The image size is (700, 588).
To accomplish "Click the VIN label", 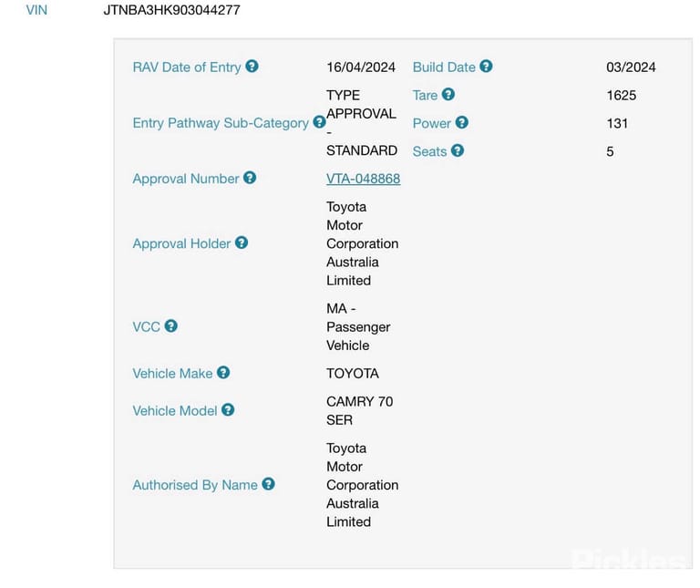I will (x=36, y=10).
